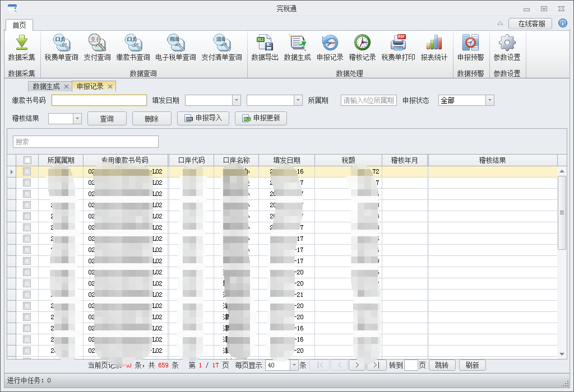Select the 申报记录 document tab
Viewport: 574px width, 392px height.
tap(90, 87)
